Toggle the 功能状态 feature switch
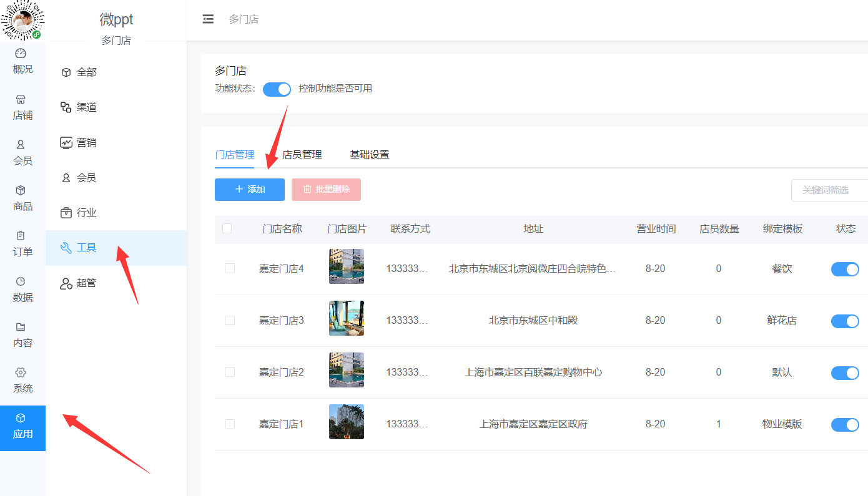 277,89
